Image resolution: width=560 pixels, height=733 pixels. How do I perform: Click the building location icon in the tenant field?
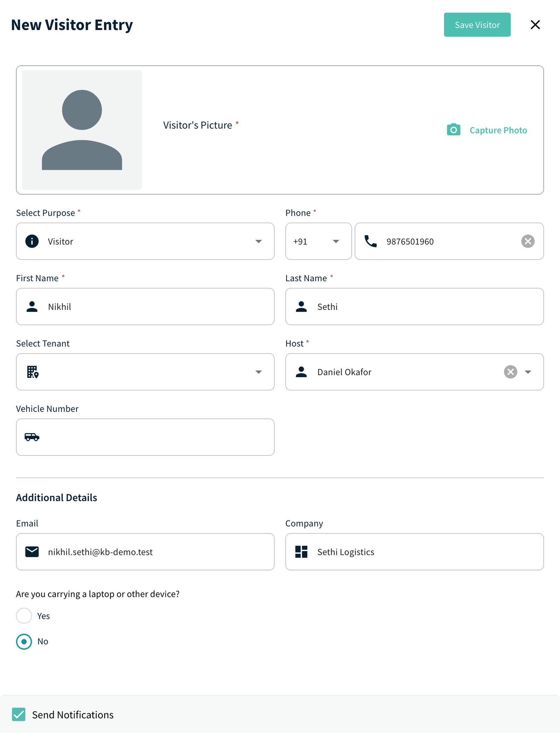tap(33, 372)
